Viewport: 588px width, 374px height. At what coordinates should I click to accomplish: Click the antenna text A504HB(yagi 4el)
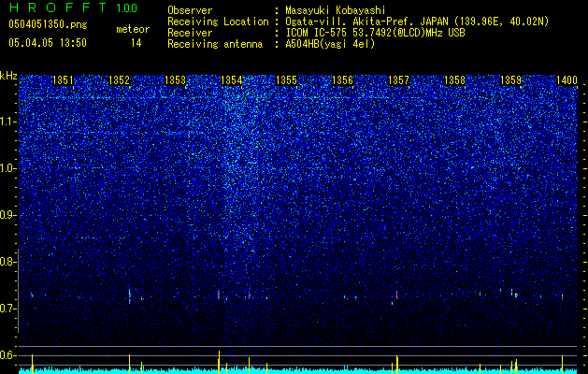[x=330, y=44]
